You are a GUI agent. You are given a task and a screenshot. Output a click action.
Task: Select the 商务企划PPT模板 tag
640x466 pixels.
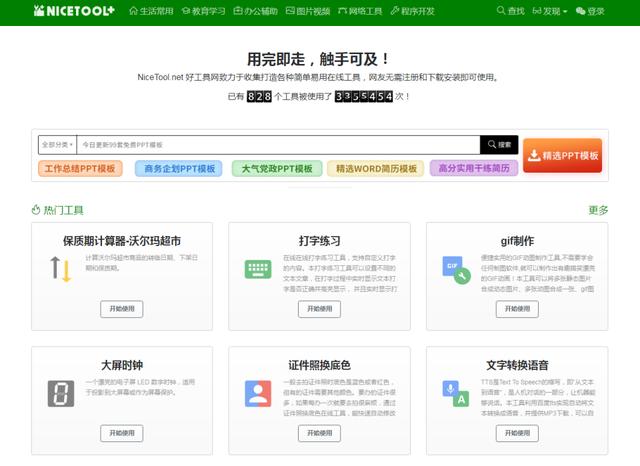(x=179, y=169)
